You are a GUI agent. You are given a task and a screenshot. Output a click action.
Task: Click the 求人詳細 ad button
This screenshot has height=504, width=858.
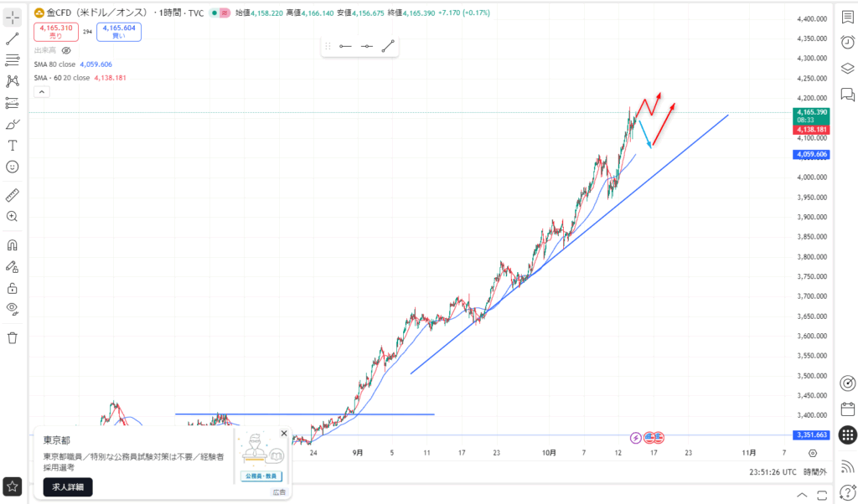click(68, 486)
